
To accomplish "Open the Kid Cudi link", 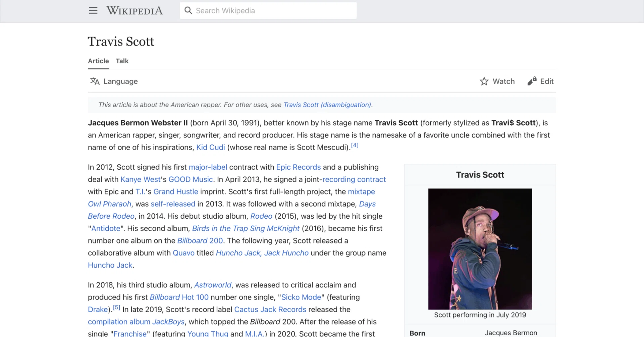I will coord(210,147).
